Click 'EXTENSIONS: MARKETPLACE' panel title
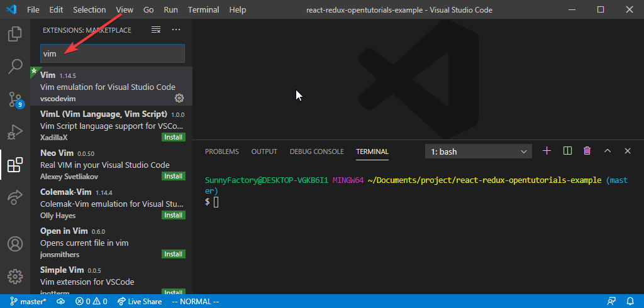 [87, 30]
